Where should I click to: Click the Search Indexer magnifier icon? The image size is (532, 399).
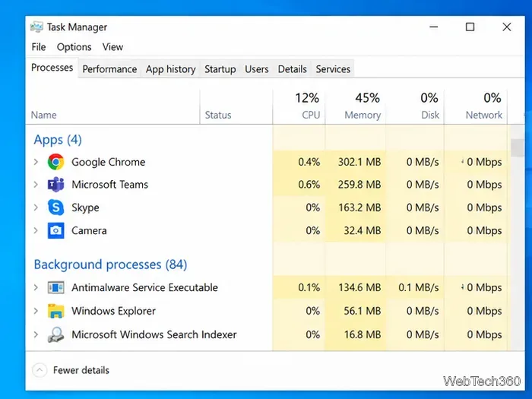(56, 334)
